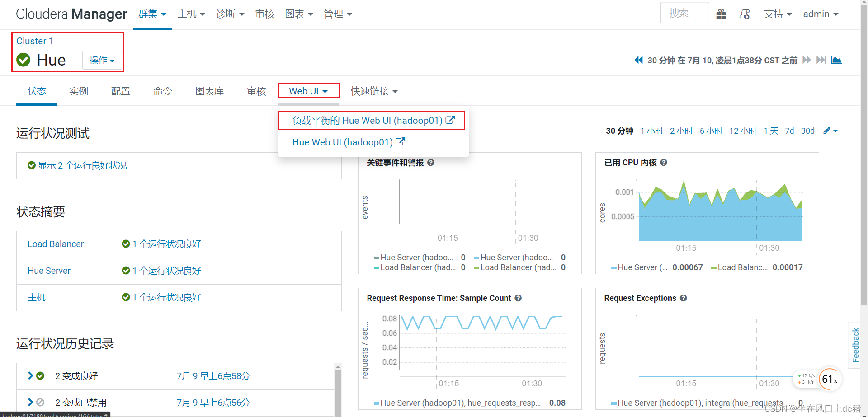
Task: Select the 1 天 time range
Action: click(x=771, y=131)
